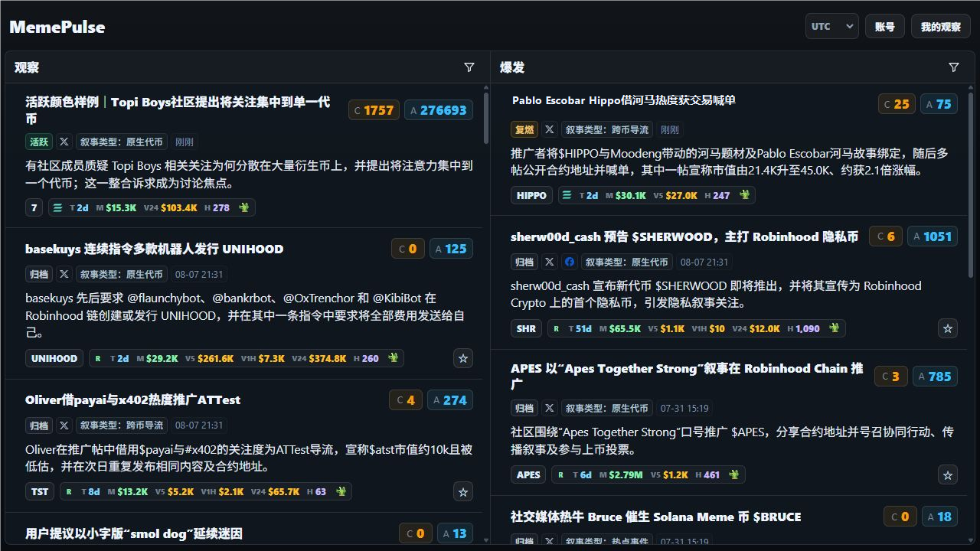The height and width of the screenshot is (551, 980).
Task: Click the green frog icon in Topi Boys stats
Action: tap(244, 207)
